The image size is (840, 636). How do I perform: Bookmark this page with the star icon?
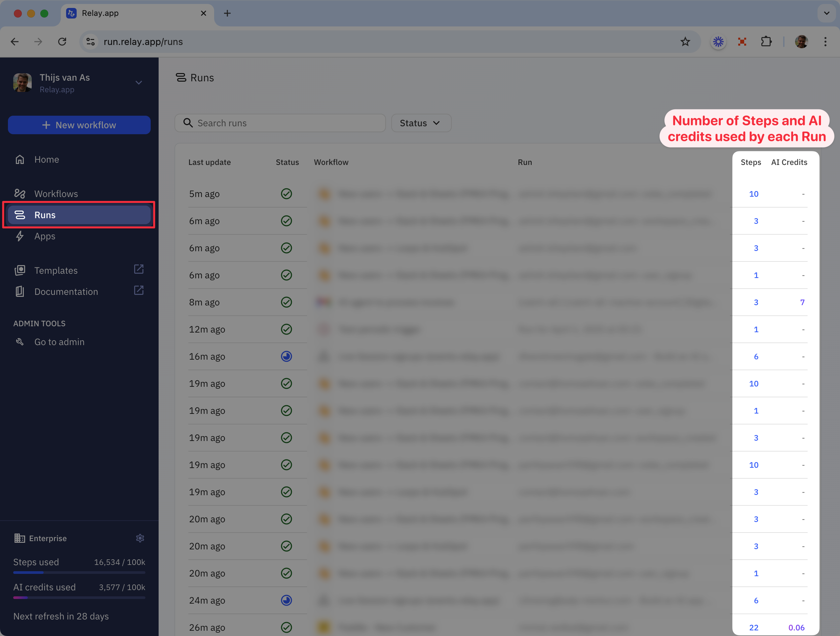(685, 42)
